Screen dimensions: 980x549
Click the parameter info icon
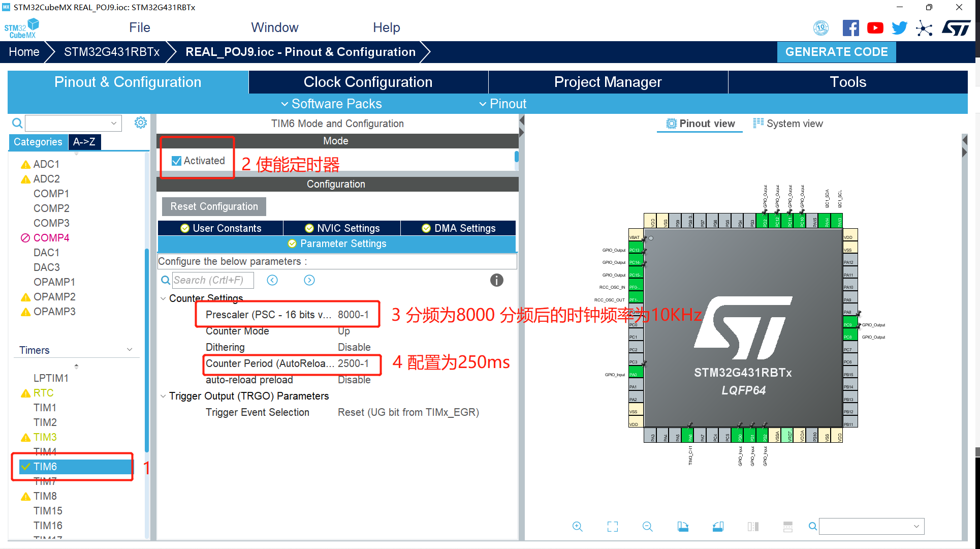496,280
